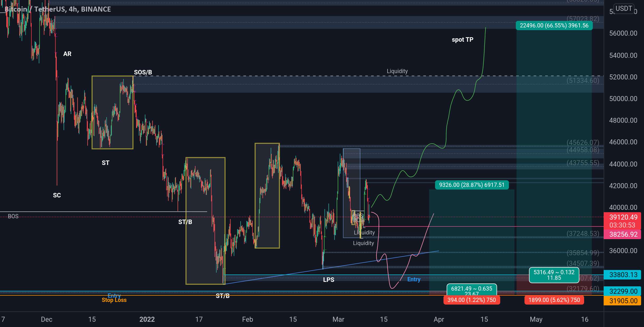Click the '1899.00 (5.62%) 750' stop label
The width and height of the screenshot is (644, 327).
click(x=554, y=300)
